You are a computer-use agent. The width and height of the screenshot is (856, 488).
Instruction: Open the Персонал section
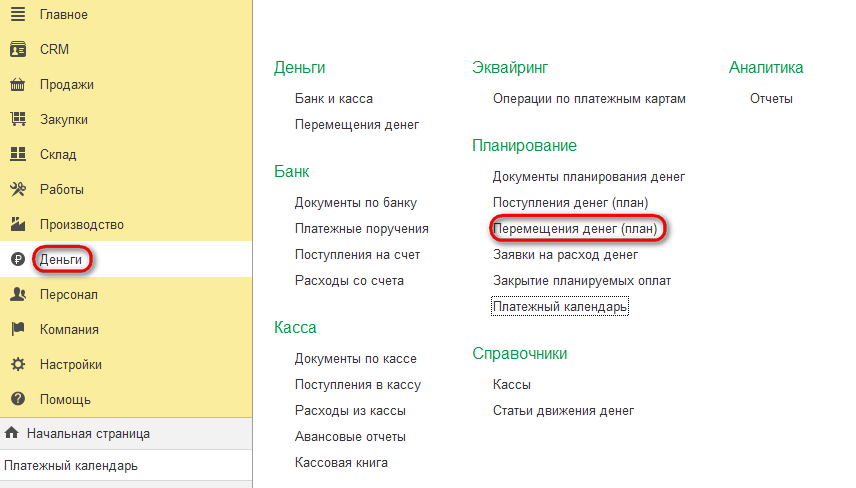[x=69, y=294]
